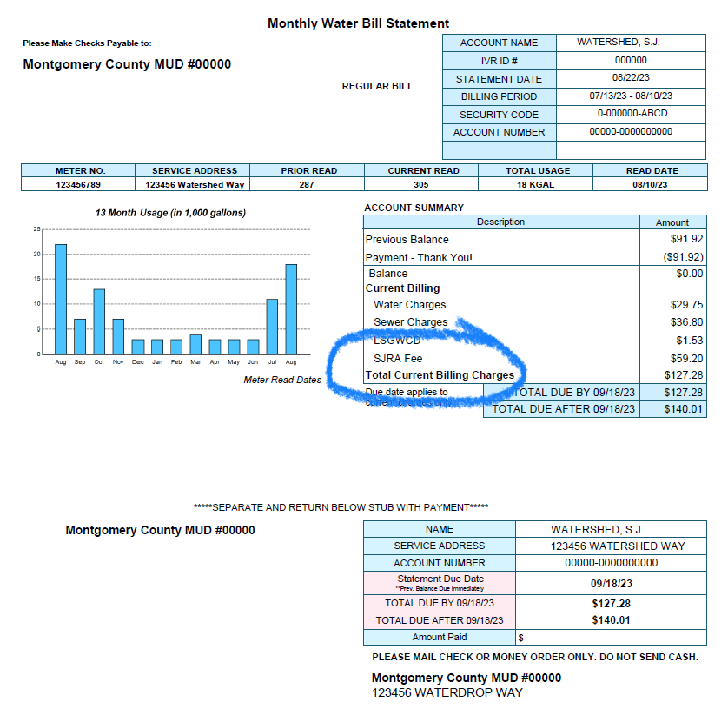Viewport: 728px width, 728px height.
Task: Select the CURRENT READ value 305
Action: 422,183
